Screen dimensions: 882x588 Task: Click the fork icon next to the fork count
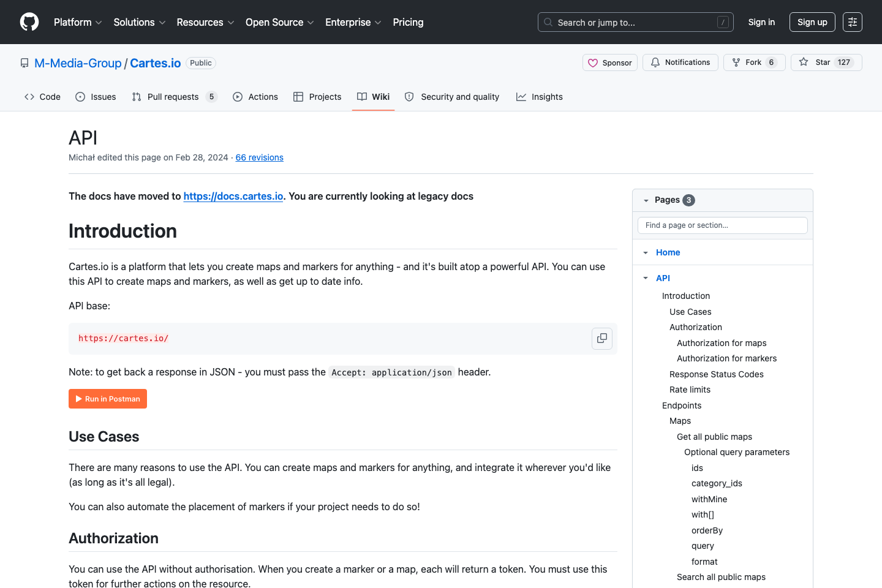pos(735,62)
